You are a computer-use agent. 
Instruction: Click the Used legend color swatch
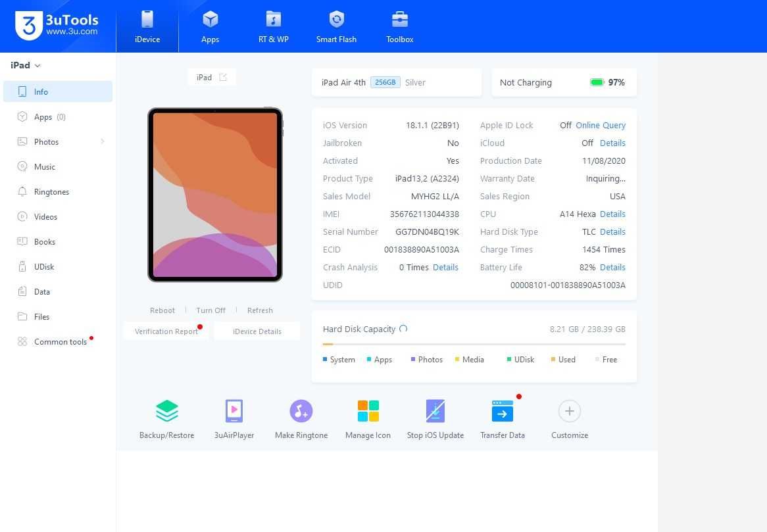553,360
